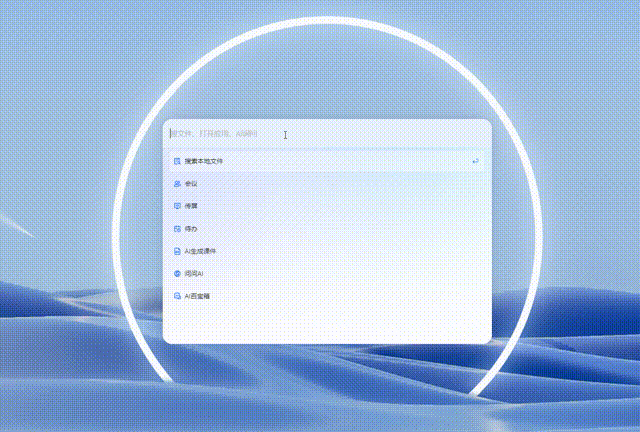Choose the 问问AI text label
This screenshot has height=432, width=640.
(x=194, y=273)
